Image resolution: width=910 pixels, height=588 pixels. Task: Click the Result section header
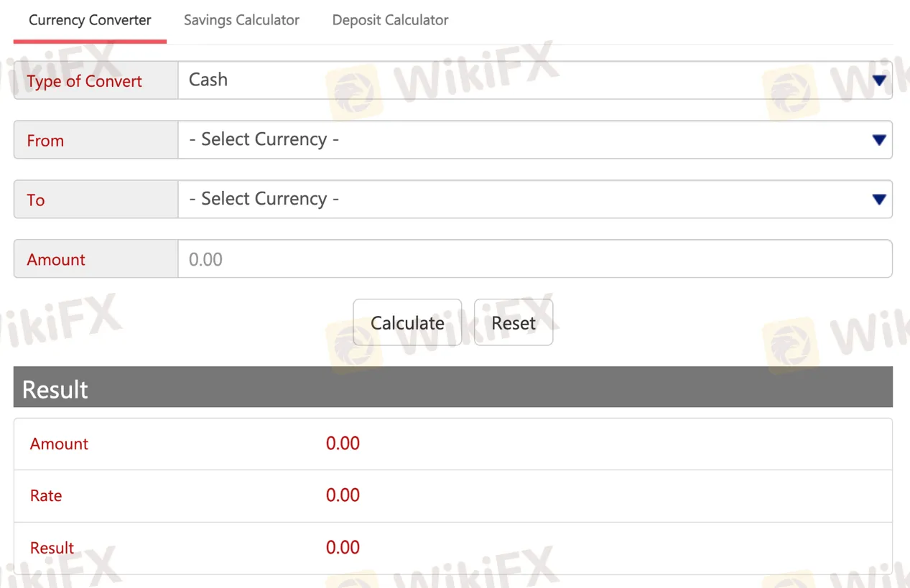(x=453, y=388)
